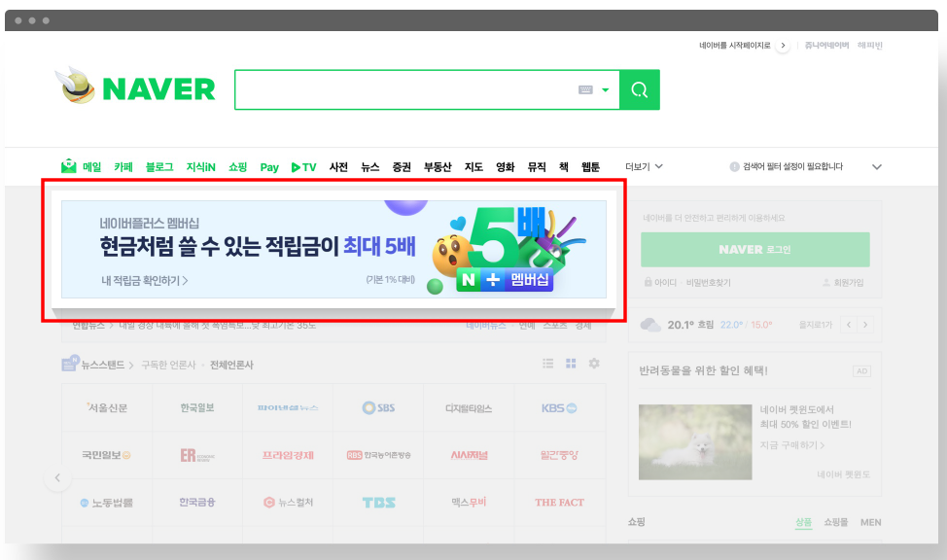Select the 쇼핑몰 tab in shopping section

[x=836, y=522]
